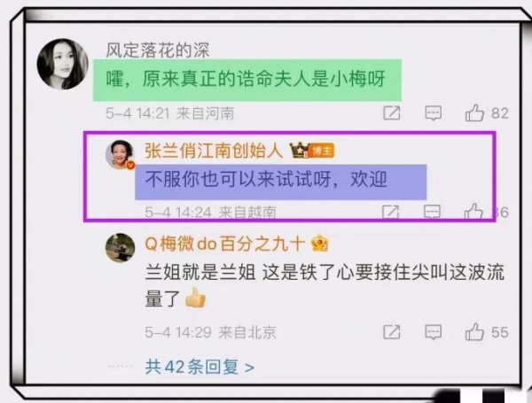
Task: Like the comment with 55 likes
Action: (474, 331)
